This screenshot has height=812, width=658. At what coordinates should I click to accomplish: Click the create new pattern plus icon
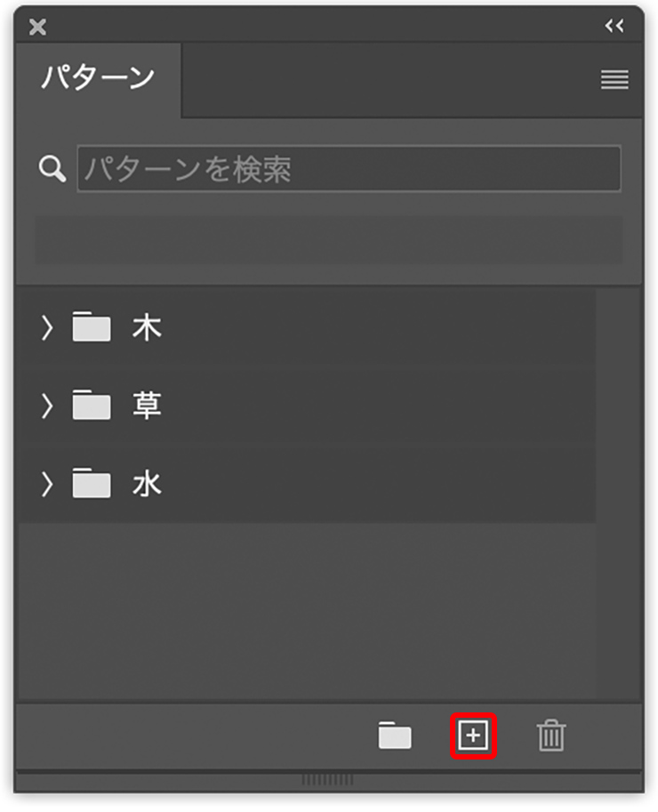(x=473, y=736)
